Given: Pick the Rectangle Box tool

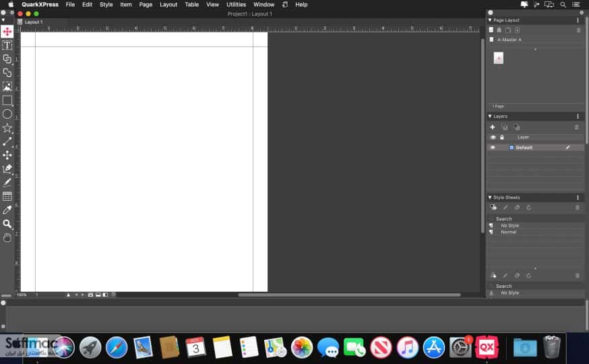Looking at the screenshot, I should (7, 100).
